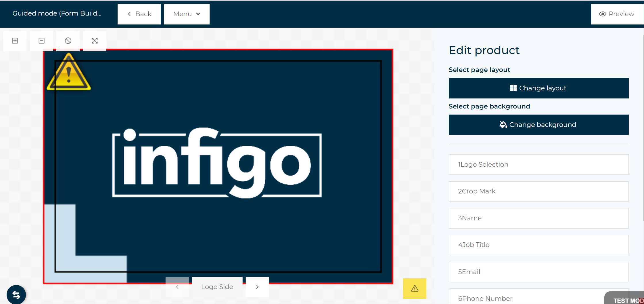The height and width of the screenshot is (304, 644).
Task: Click the large warning triangle on canvas
Action: [x=69, y=73]
